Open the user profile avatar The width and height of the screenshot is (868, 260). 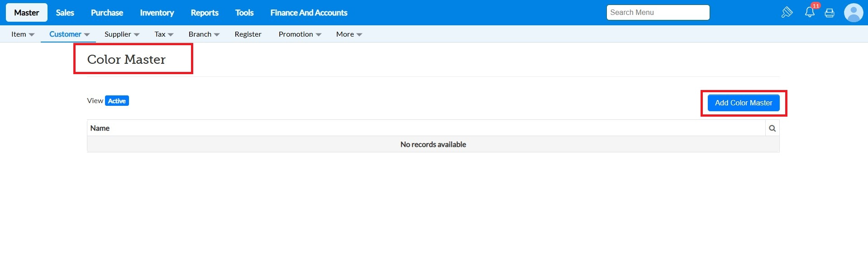854,13
